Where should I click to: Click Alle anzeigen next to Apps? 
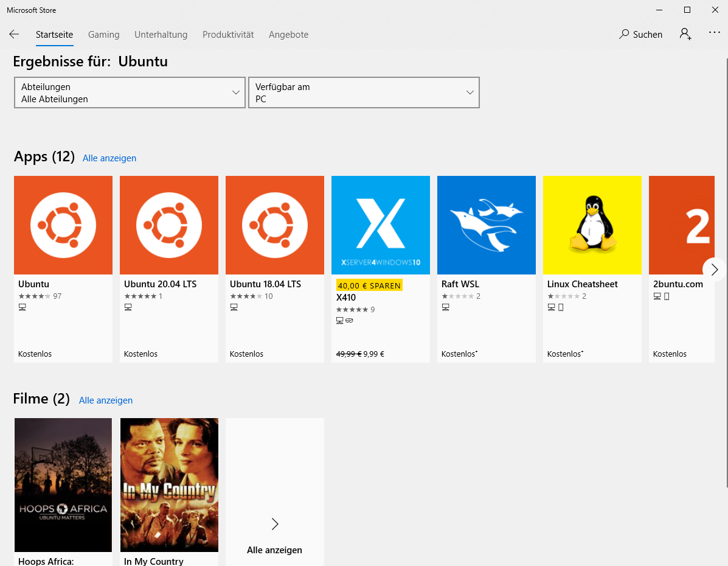tap(109, 158)
